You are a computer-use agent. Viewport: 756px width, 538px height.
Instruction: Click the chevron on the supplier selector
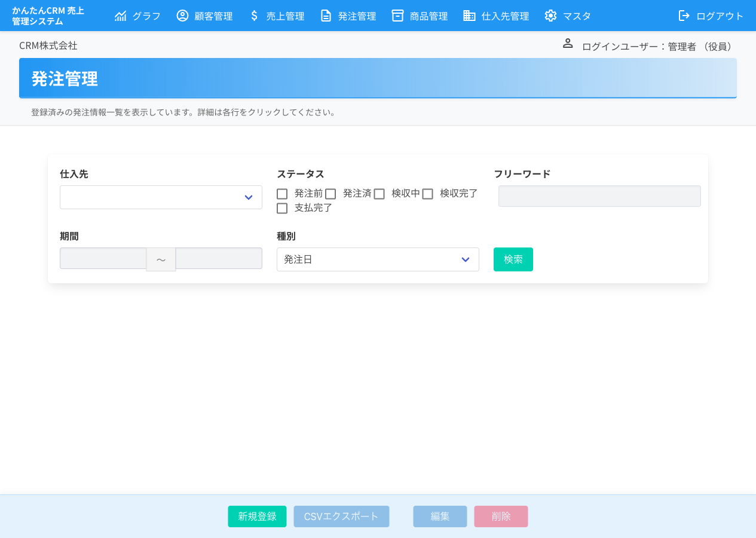tap(248, 197)
